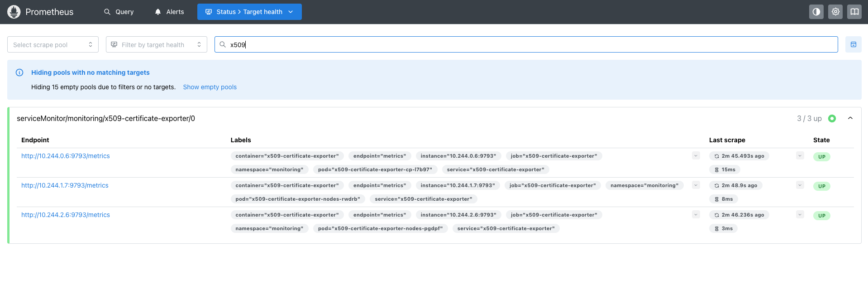Screen dimensions: 868x285
Task: Click the x509 search input field
Action: [526, 44]
